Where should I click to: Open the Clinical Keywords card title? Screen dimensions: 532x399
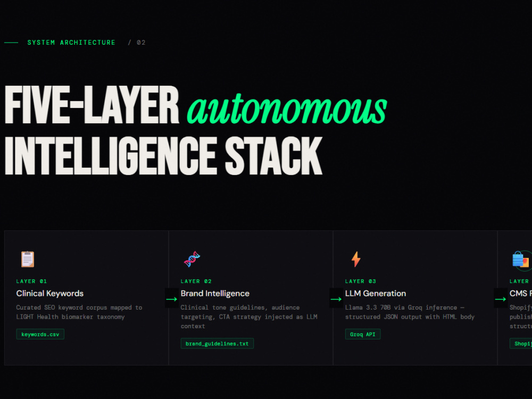pos(50,294)
